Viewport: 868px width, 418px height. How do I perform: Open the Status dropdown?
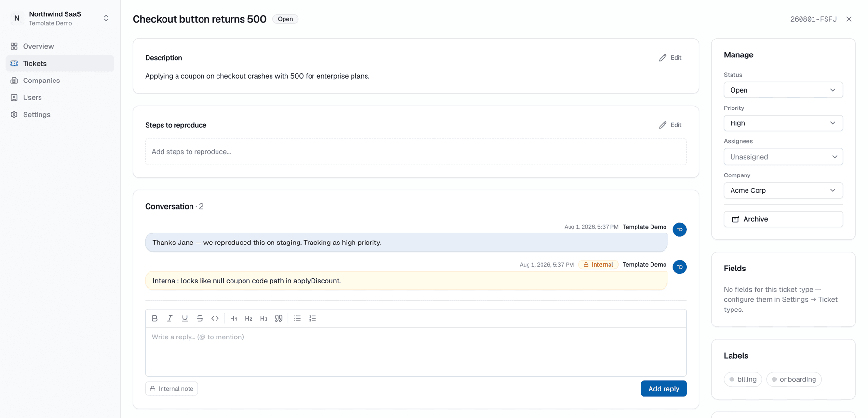783,90
